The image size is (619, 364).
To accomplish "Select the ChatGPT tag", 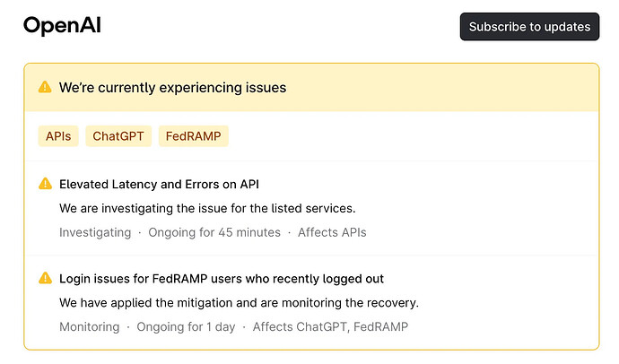I will (118, 136).
